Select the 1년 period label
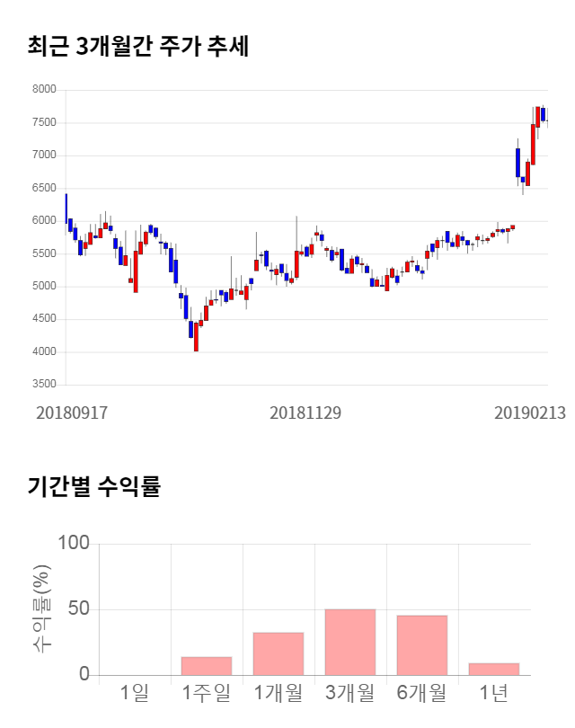The image size is (575, 728). [x=494, y=693]
